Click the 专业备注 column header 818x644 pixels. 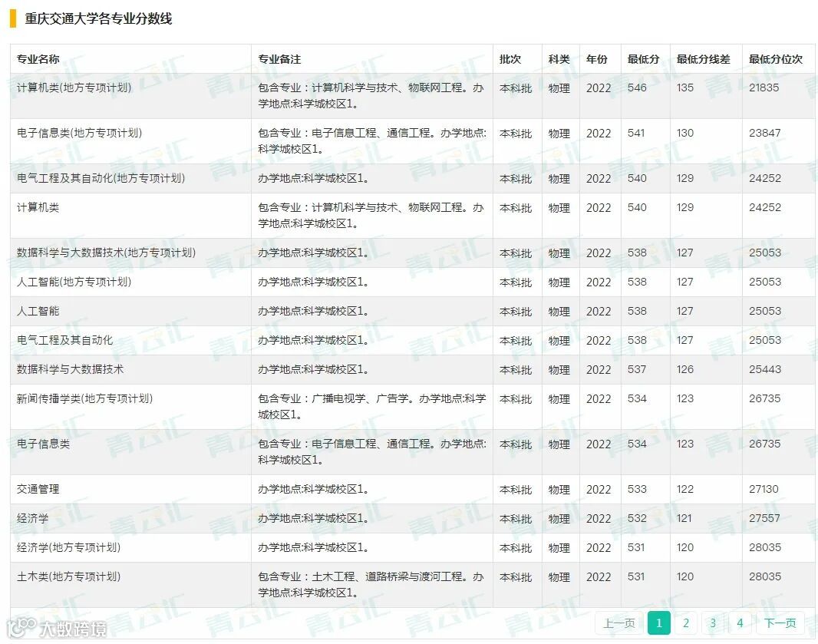[279, 59]
